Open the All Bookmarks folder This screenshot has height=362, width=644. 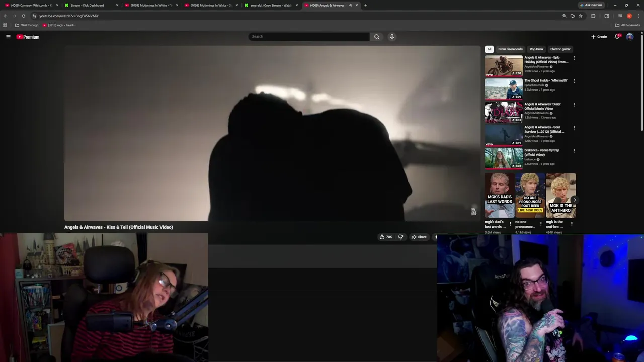627,25
